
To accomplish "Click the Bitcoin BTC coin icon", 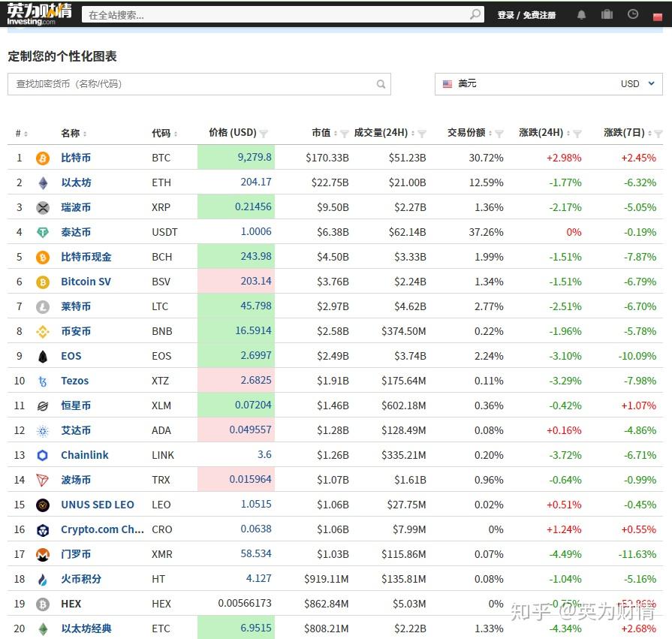I will 43,158.
